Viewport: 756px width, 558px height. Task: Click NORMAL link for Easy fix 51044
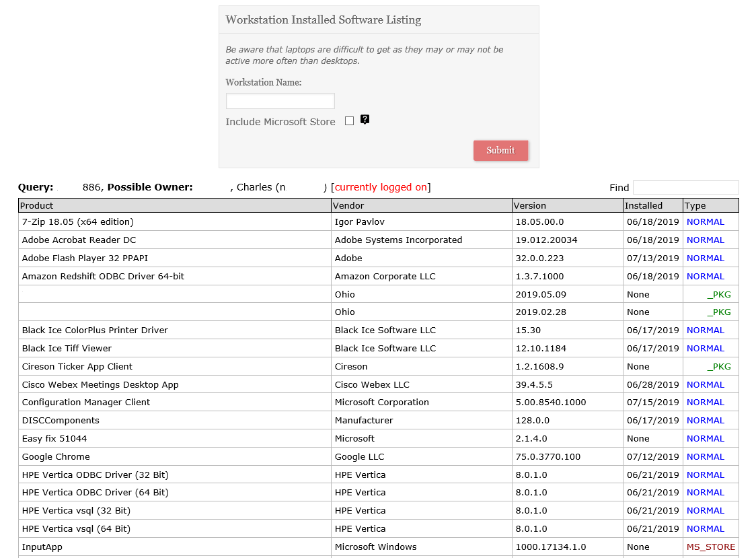click(x=705, y=439)
